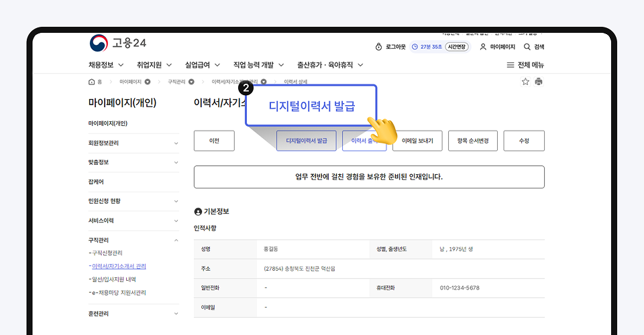
Task: Click the printer icon
Action: tap(538, 82)
